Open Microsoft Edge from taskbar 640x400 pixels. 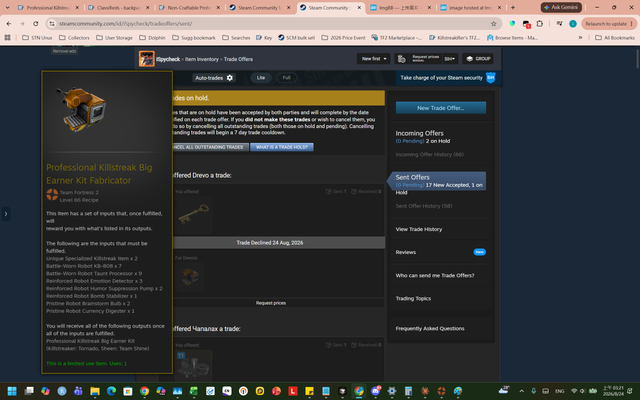(111, 391)
